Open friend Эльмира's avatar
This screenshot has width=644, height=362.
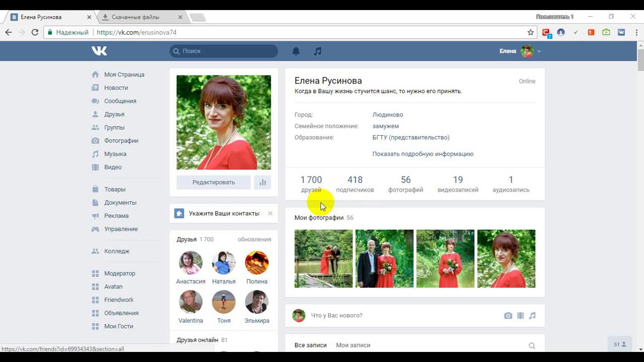pyautogui.click(x=257, y=302)
